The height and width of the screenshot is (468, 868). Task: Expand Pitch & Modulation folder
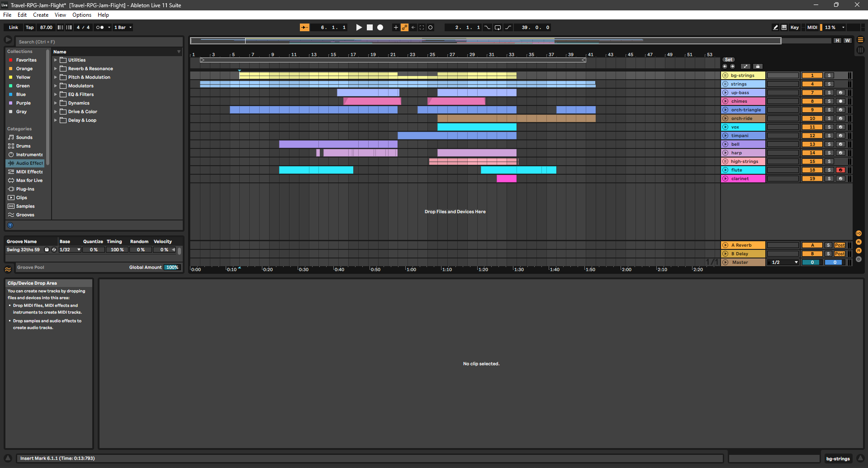56,77
